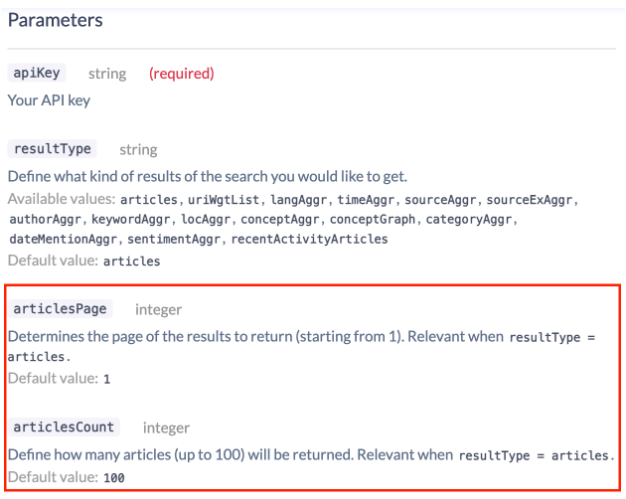Select the authorAggr available value
This screenshot has width=626, height=499.
pos(44,219)
